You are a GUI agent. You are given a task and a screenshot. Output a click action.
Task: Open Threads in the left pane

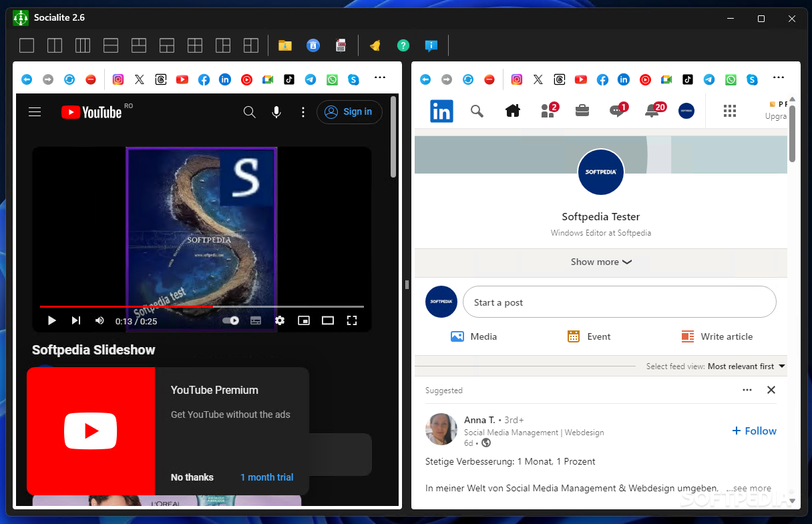click(161, 79)
